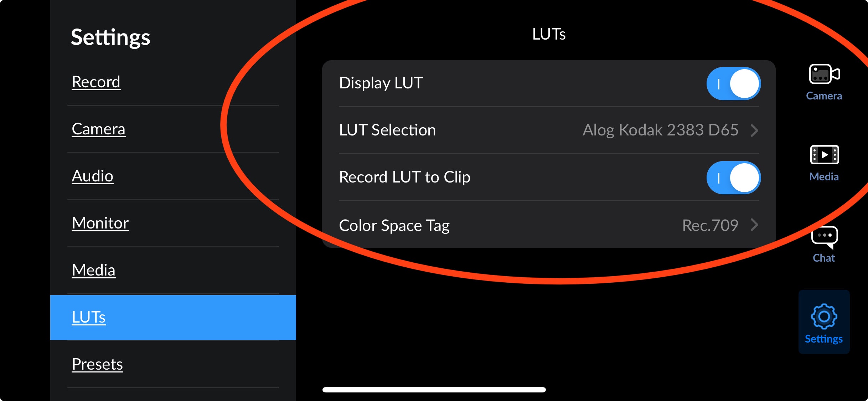Image resolution: width=868 pixels, height=401 pixels.
Task: Open Alog Kodak 2383 D65 selection
Action: click(660, 130)
